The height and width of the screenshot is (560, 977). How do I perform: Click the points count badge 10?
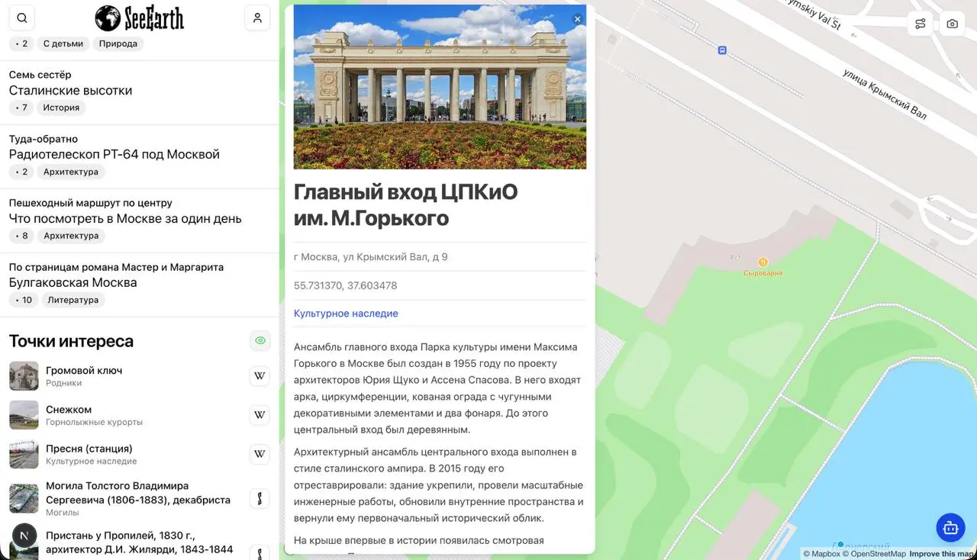[24, 300]
